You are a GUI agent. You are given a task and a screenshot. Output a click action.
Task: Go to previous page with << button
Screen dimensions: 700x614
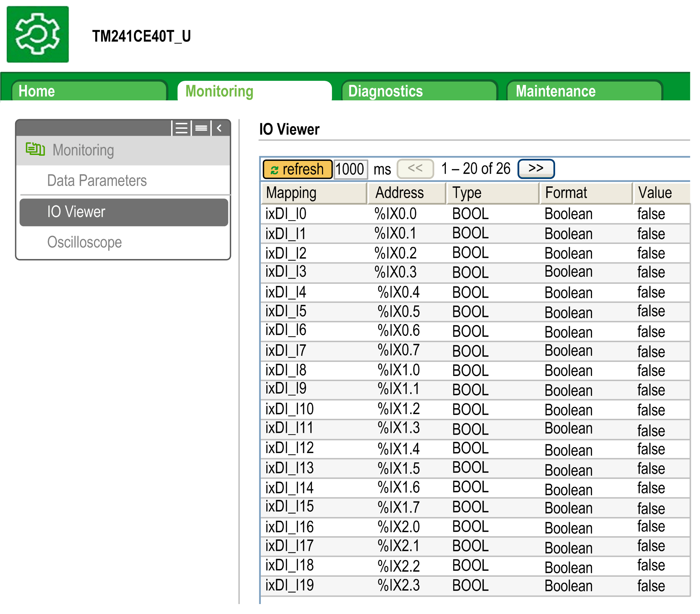pyautogui.click(x=415, y=169)
